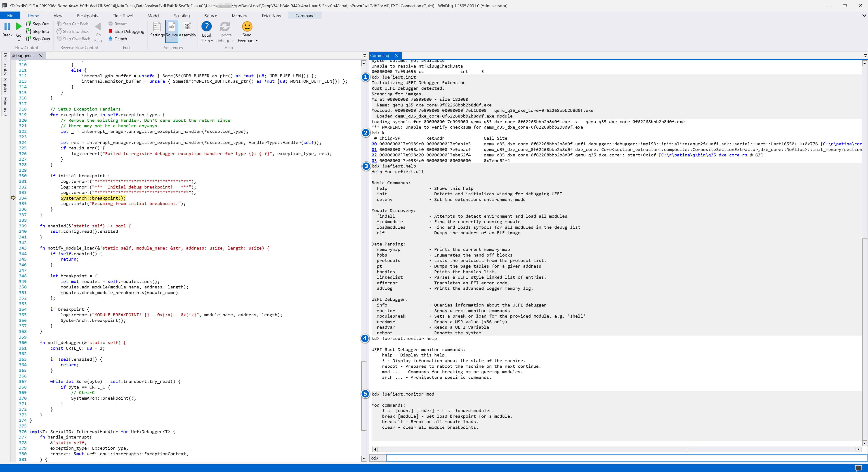Screen dimensions: 868x472
Task: Click the green Go play icon
Action: coord(19,26)
